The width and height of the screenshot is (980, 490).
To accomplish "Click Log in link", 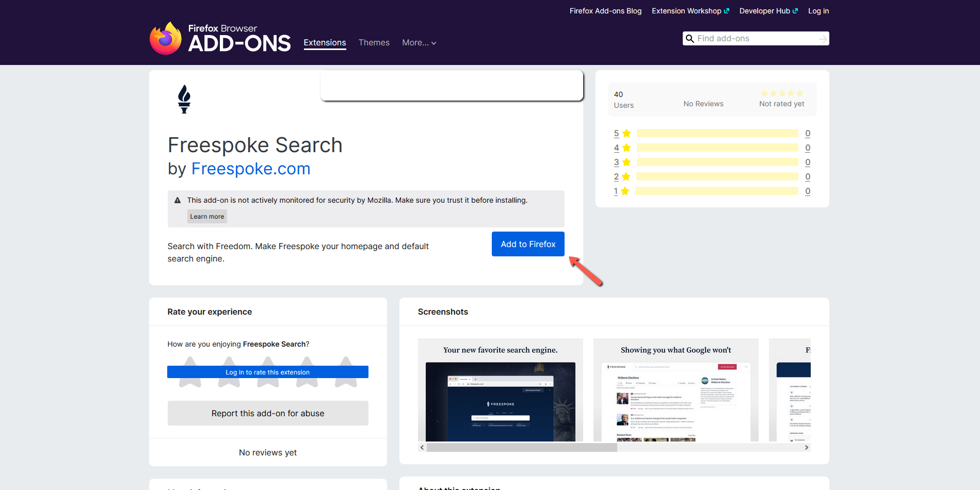I will [818, 11].
